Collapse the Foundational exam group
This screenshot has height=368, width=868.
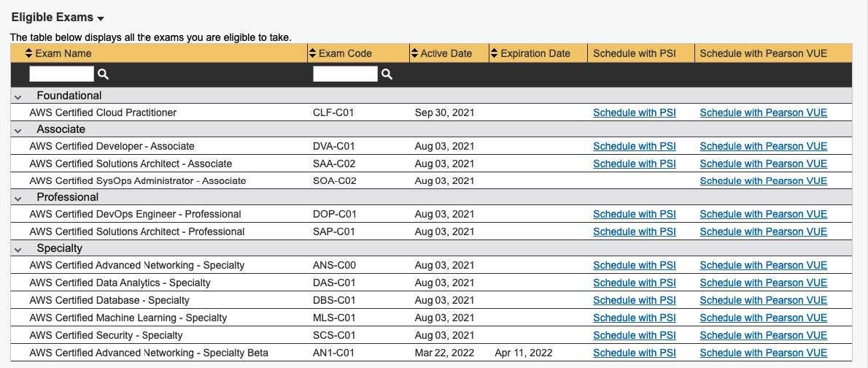(x=18, y=96)
